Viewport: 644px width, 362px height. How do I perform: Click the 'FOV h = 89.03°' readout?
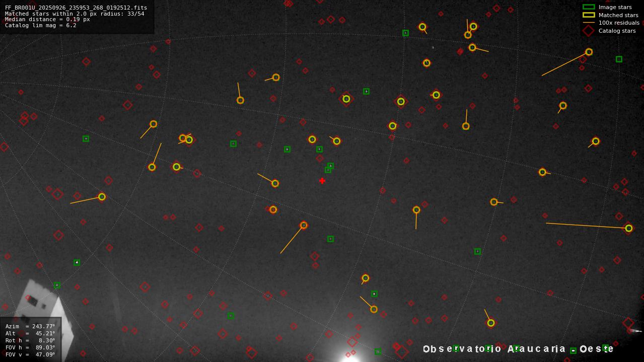coord(30,347)
